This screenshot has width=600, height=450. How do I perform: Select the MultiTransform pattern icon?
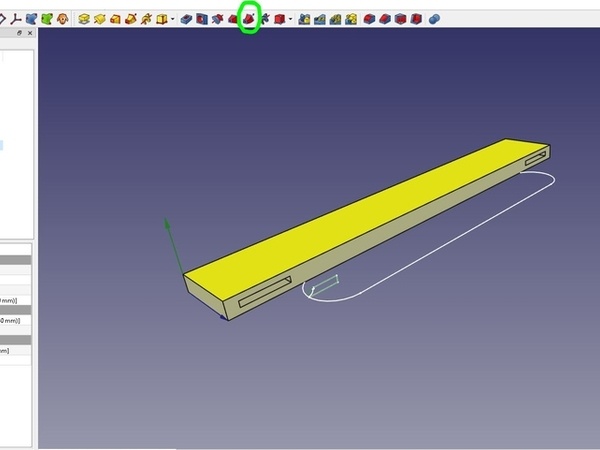[416, 18]
